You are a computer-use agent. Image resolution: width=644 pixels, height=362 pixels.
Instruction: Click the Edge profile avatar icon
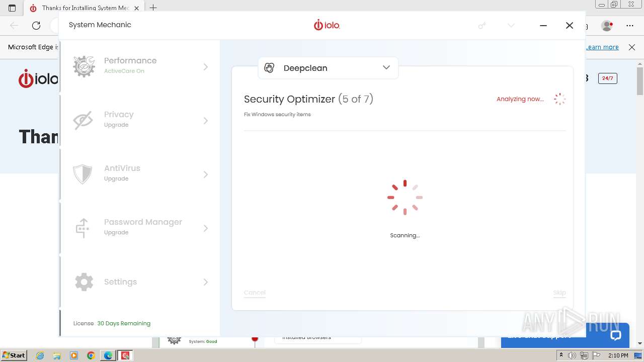tap(607, 25)
